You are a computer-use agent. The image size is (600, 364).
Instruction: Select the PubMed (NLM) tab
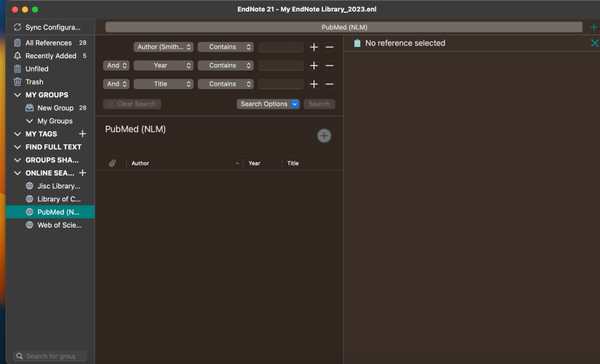pyautogui.click(x=344, y=27)
